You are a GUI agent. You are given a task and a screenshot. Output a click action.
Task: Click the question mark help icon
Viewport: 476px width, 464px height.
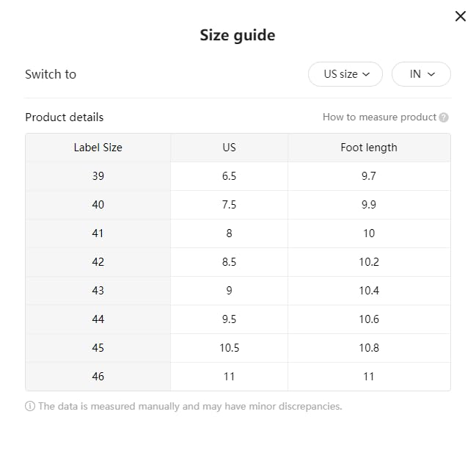tap(444, 117)
